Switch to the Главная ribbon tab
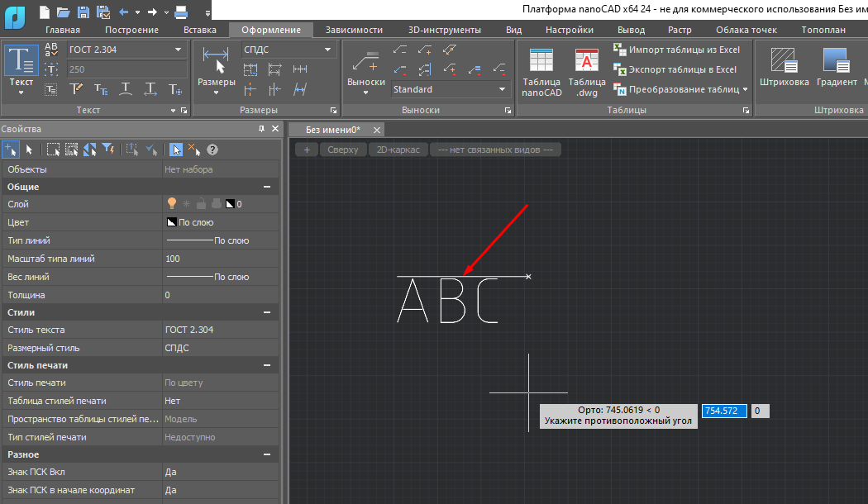 pyautogui.click(x=63, y=30)
